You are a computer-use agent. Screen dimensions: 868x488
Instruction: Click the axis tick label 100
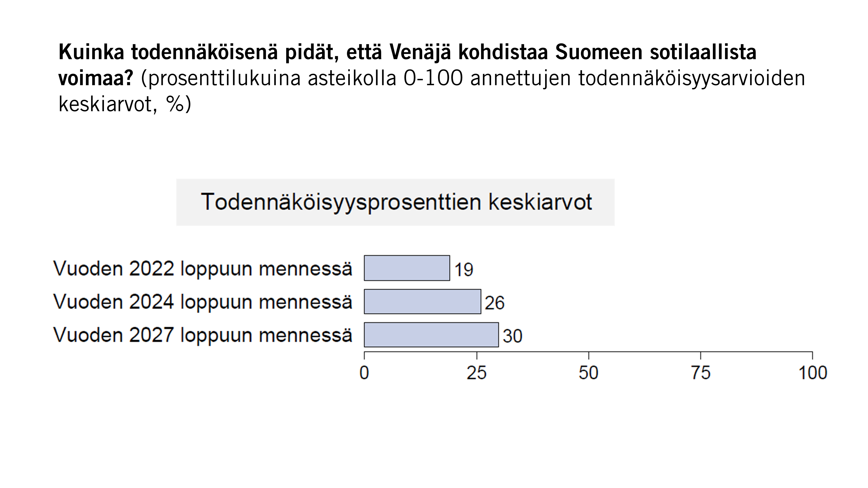tap(813, 373)
